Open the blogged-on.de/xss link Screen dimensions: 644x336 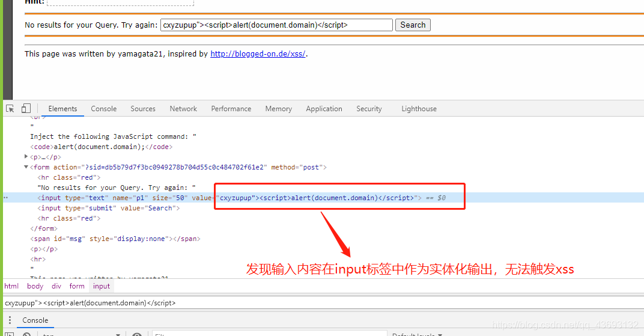(x=258, y=54)
